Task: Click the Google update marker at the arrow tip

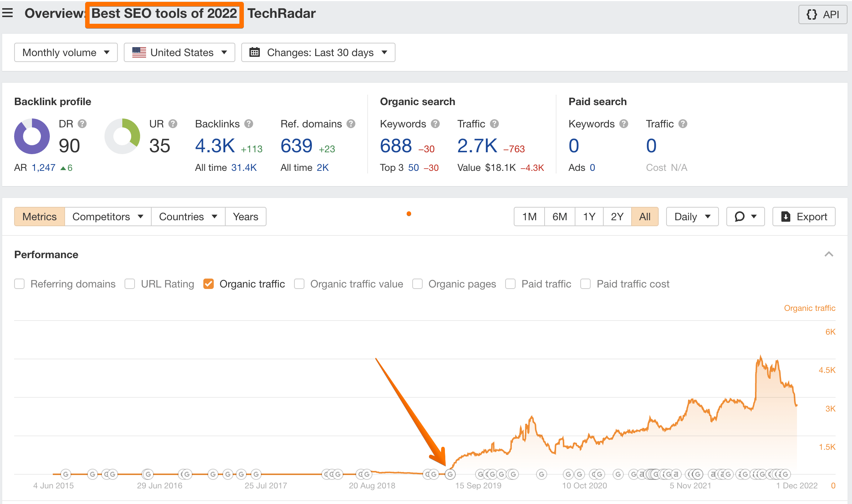Action: [450, 474]
